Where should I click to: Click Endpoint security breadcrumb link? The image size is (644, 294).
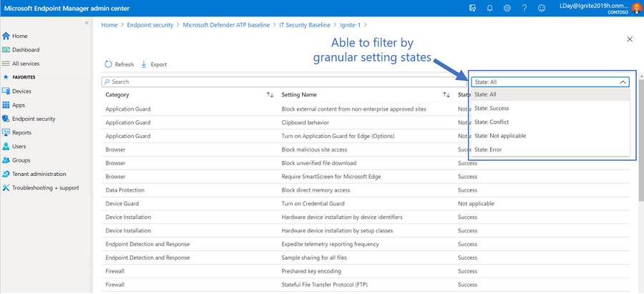[x=150, y=25]
